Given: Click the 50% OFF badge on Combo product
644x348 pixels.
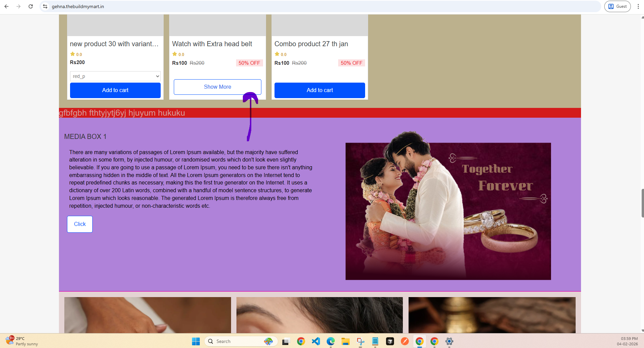Looking at the screenshot, I should coord(352,63).
